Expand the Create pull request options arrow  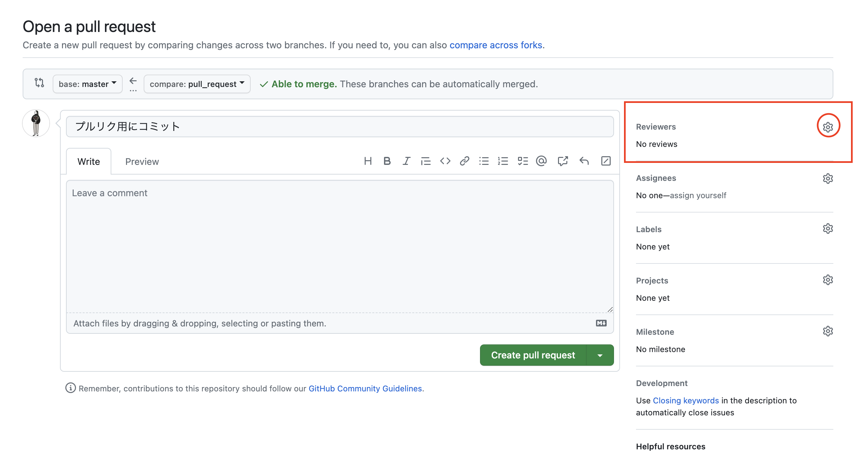(600, 355)
